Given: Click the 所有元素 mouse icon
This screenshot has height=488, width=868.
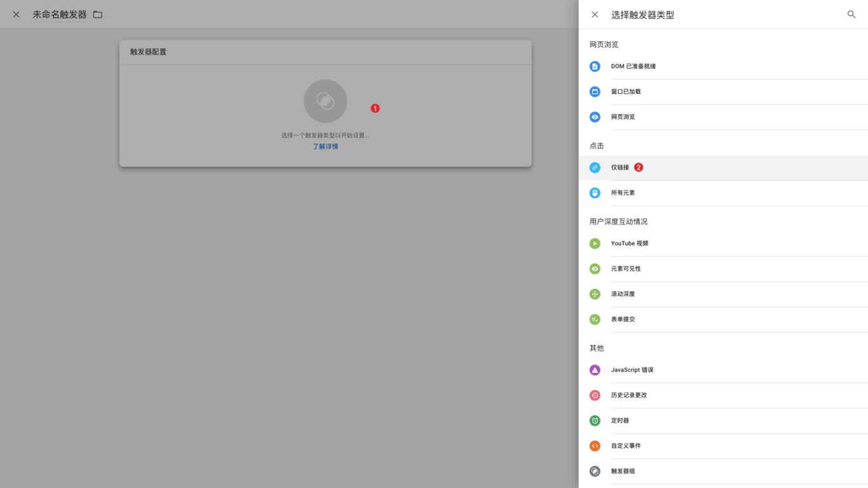Looking at the screenshot, I should tap(595, 193).
